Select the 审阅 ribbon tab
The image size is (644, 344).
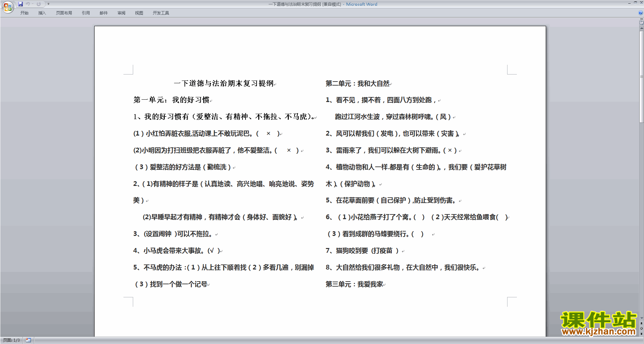121,13
